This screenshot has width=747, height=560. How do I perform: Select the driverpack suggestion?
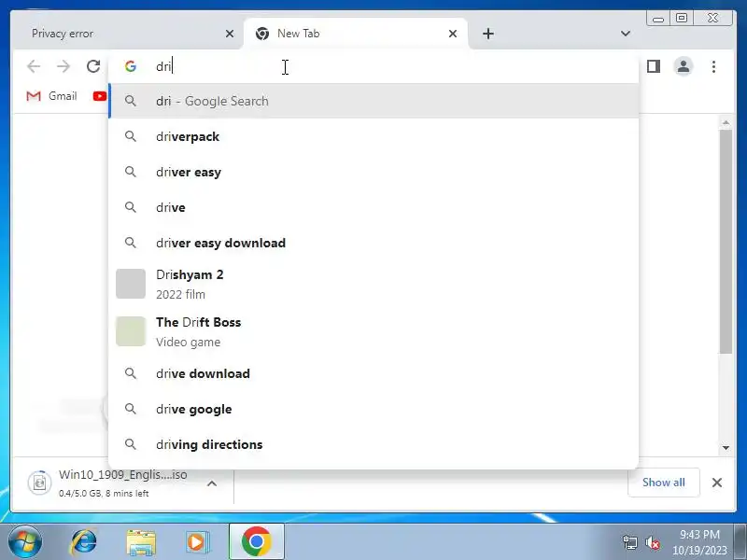pos(373,136)
